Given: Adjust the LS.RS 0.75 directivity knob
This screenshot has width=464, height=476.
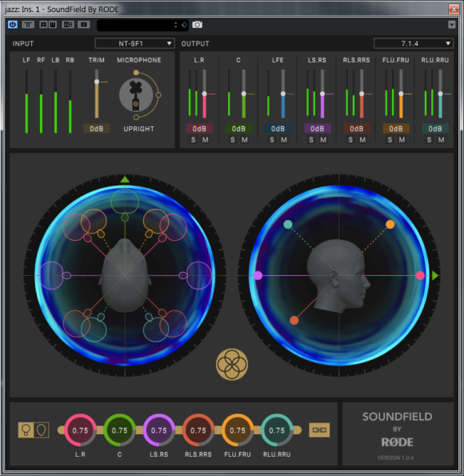Looking at the screenshot, I should tap(159, 430).
